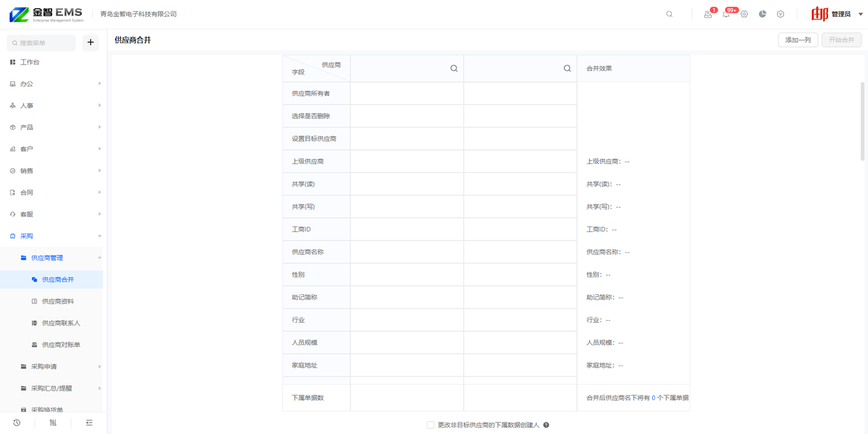Collapse the sidebar with the indent icon
This screenshot has width=868, height=434.
coord(90,422)
